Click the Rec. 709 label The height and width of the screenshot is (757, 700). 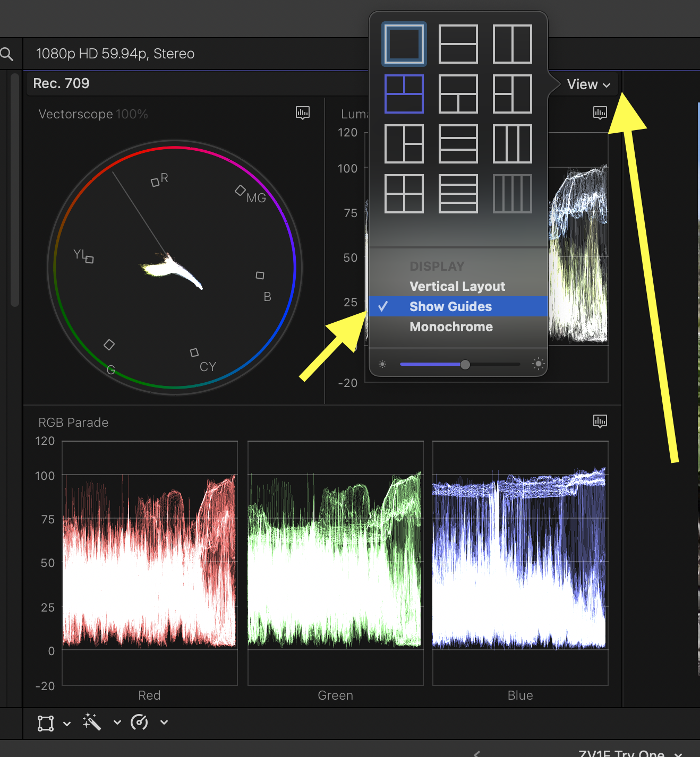pyautogui.click(x=61, y=83)
